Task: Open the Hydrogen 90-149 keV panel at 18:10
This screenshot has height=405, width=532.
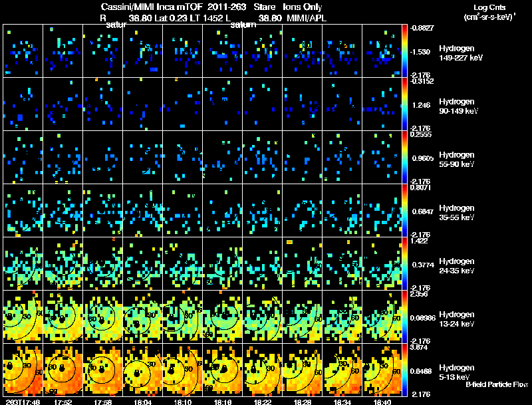Action: coord(182,104)
